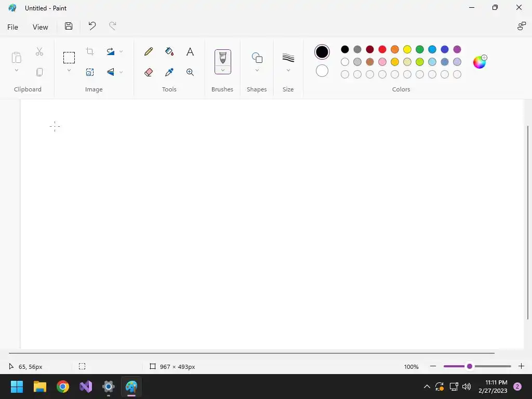
Task: Open the View menu
Action: 41,27
